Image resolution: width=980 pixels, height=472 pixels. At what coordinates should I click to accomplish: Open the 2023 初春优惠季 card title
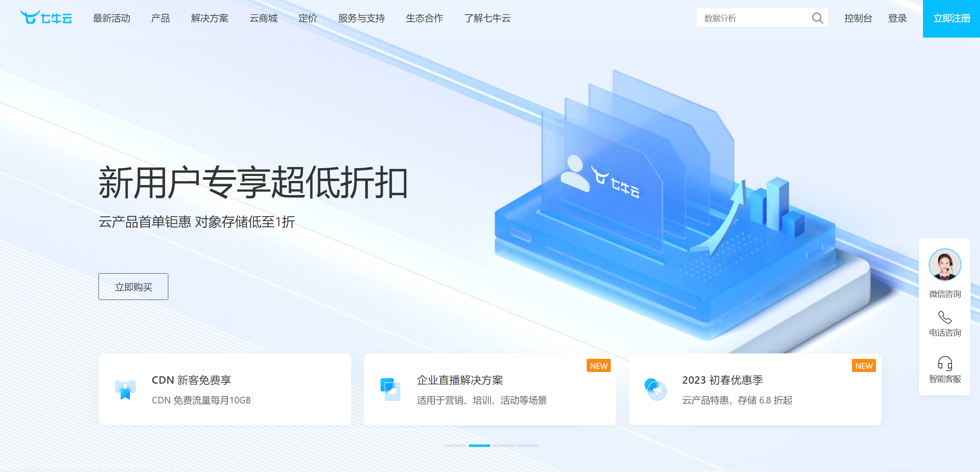722,380
